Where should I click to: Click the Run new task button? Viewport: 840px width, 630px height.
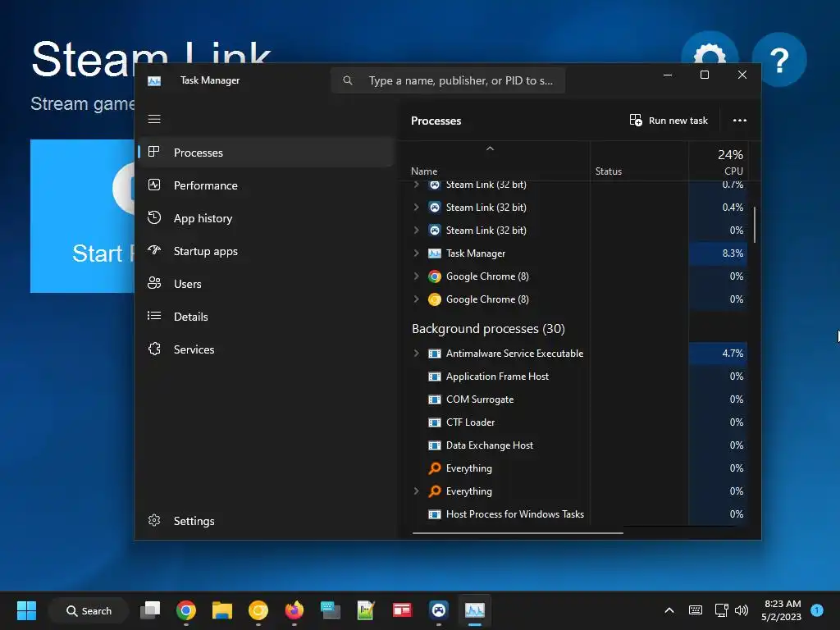pyautogui.click(x=669, y=121)
